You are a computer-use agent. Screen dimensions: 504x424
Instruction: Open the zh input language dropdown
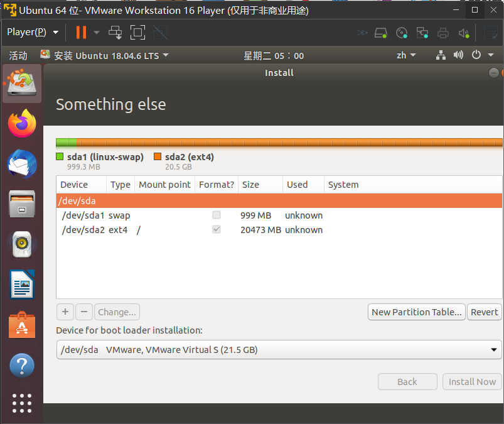point(406,55)
